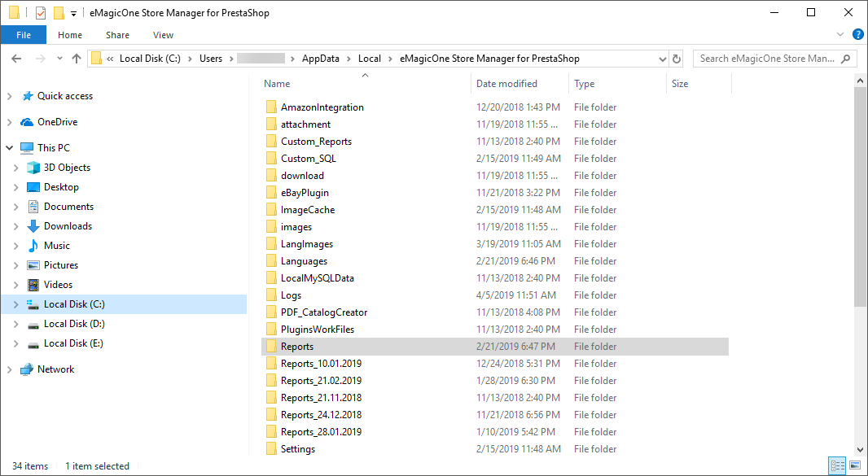Click Local Disk (C:) in address path
Screen dimensions: 868x476
(150, 59)
